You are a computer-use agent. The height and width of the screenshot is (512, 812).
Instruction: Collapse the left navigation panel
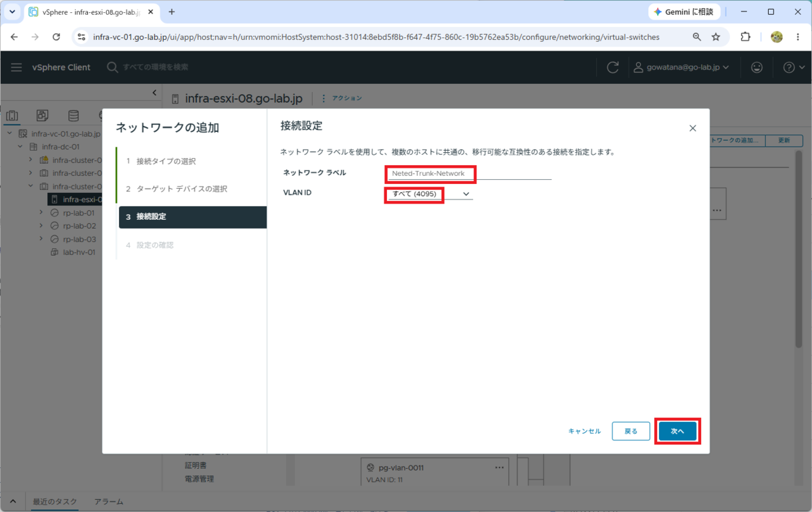(x=154, y=93)
